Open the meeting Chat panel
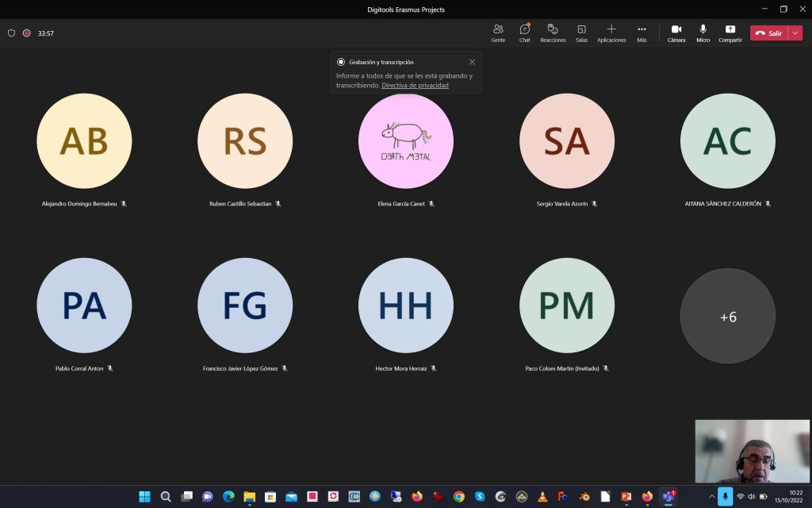Screen dimensions: 812x508 click(x=525, y=33)
